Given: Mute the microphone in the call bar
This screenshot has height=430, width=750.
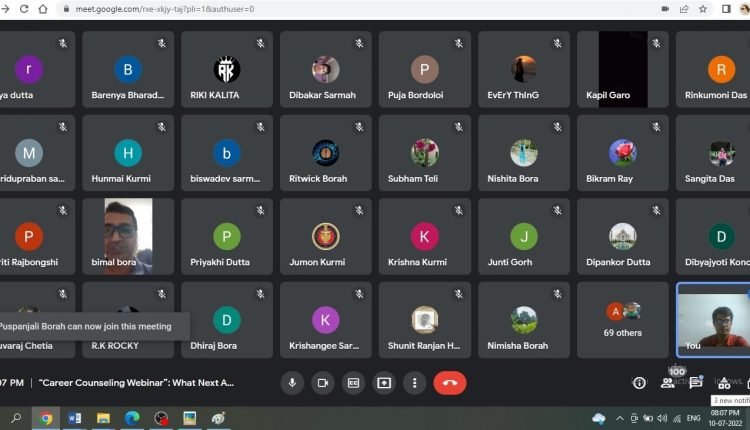Looking at the screenshot, I should (x=292, y=383).
